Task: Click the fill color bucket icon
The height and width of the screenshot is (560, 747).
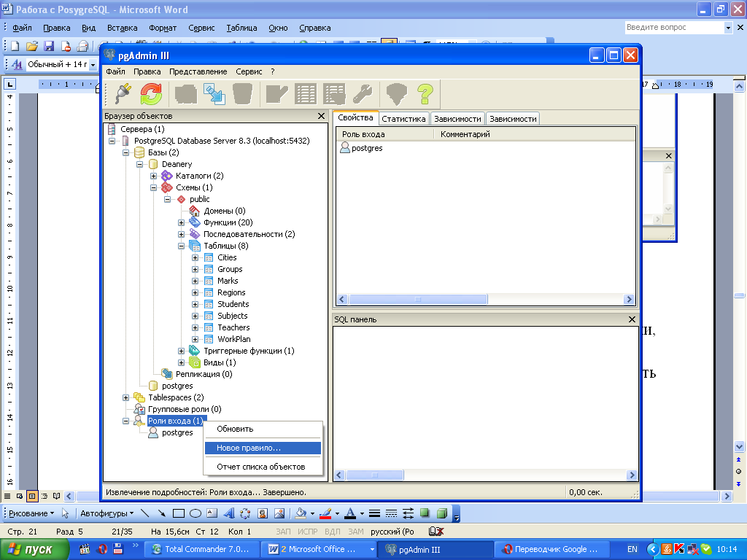Action: click(x=301, y=513)
